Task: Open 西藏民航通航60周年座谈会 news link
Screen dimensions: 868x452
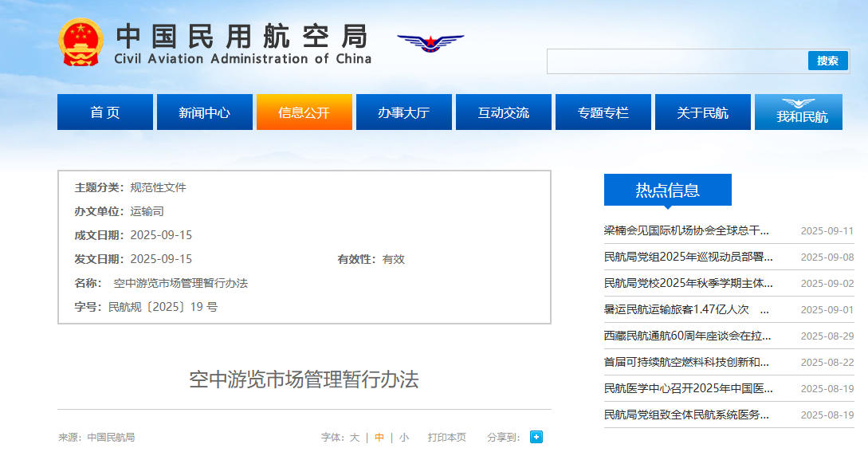Action: (x=687, y=336)
